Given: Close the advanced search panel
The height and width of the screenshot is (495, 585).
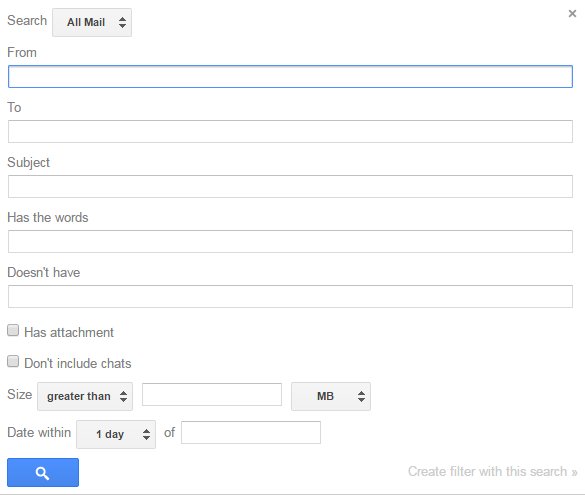Looking at the screenshot, I should point(572,13).
